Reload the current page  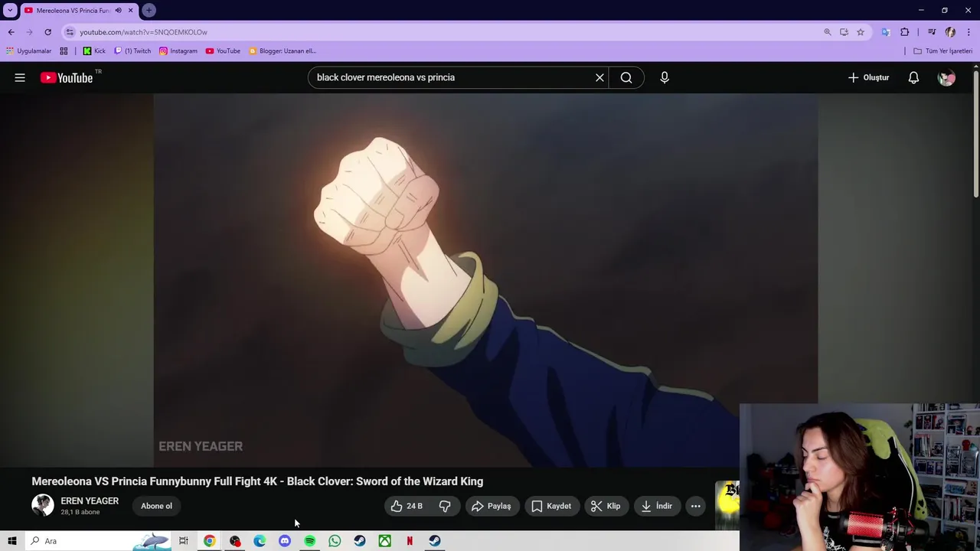(x=47, y=32)
